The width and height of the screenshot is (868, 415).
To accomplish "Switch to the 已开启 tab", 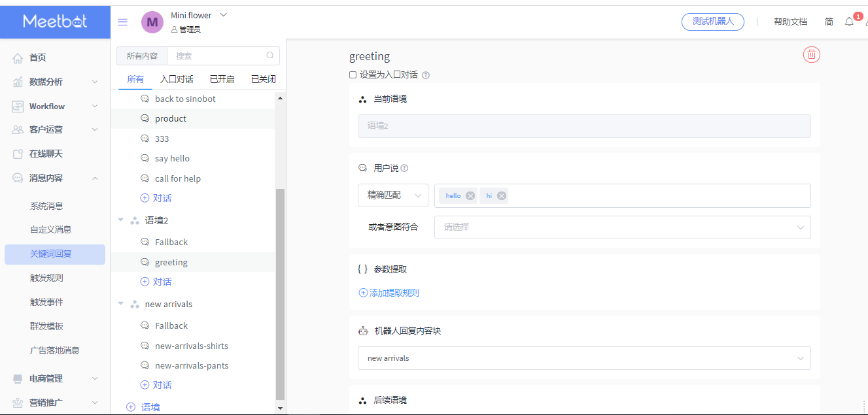I will point(222,79).
